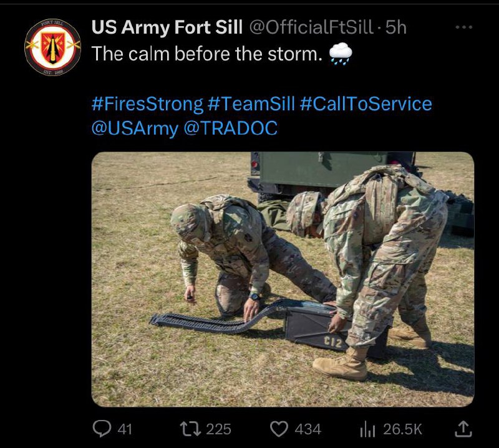Open the #FiresStrong hashtag
This screenshot has width=499, height=448.
point(147,104)
